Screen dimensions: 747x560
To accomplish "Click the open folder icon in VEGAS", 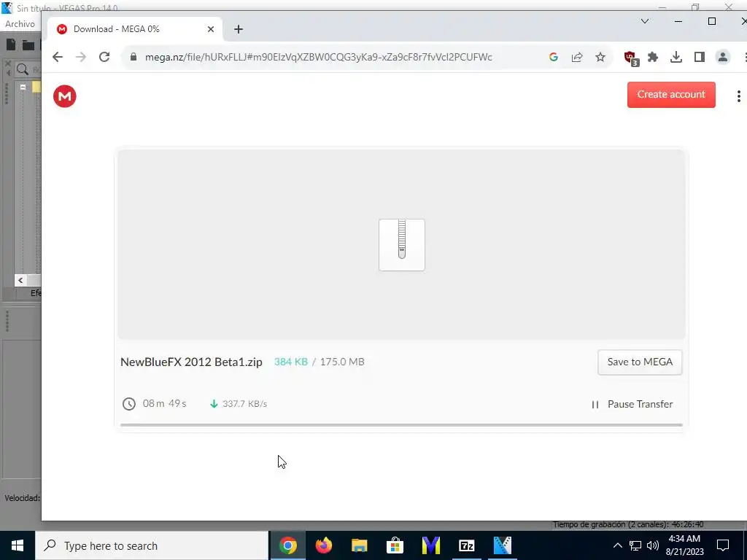I will click(28, 45).
